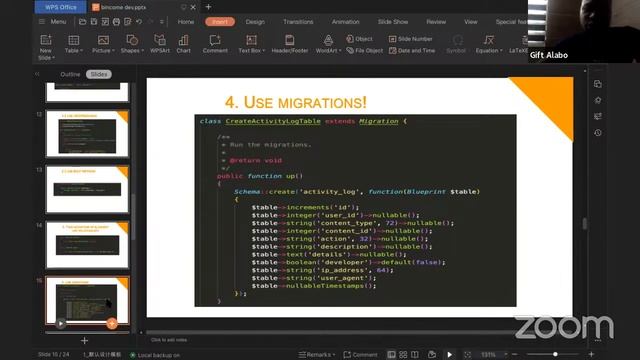Select the Insert ribbon tab
Viewport: 640px width, 360px height.
pos(220,22)
